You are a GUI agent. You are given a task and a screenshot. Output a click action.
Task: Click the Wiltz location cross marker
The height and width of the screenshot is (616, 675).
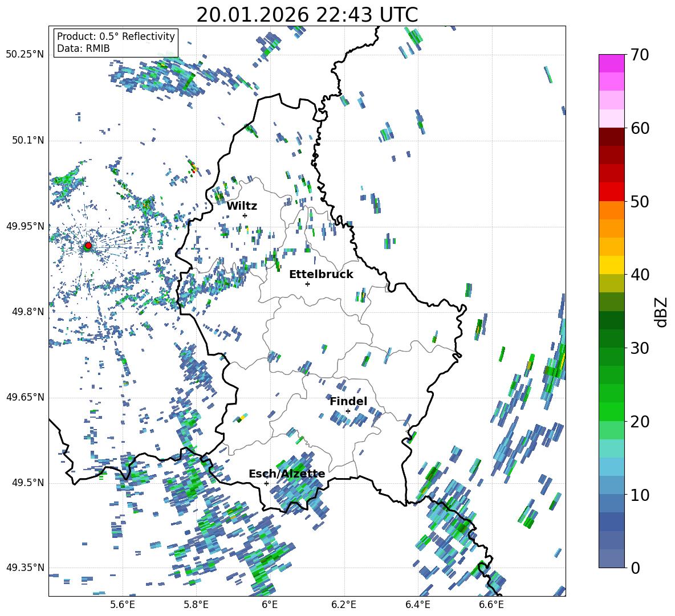pyautogui.click(x=245, y=215)
